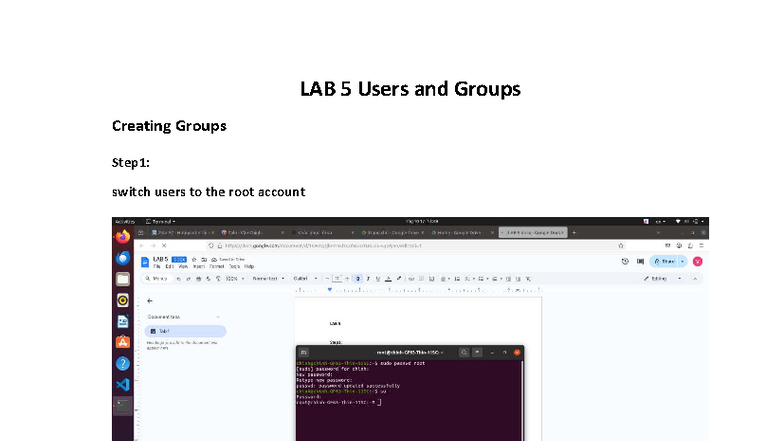This screenshot has height=441, width=784.
Task: Open the Files app in the dock
Action: click(x=122, y=279)
